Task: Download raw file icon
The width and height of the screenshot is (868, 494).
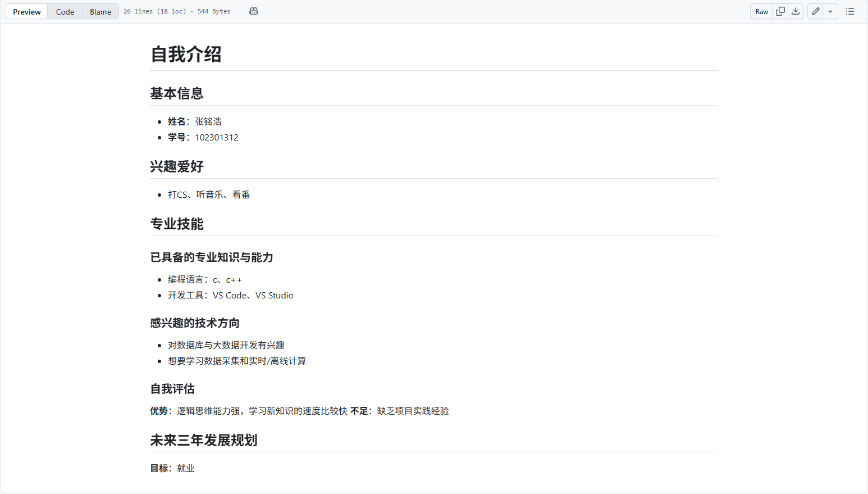Action: tap(796, 11)
